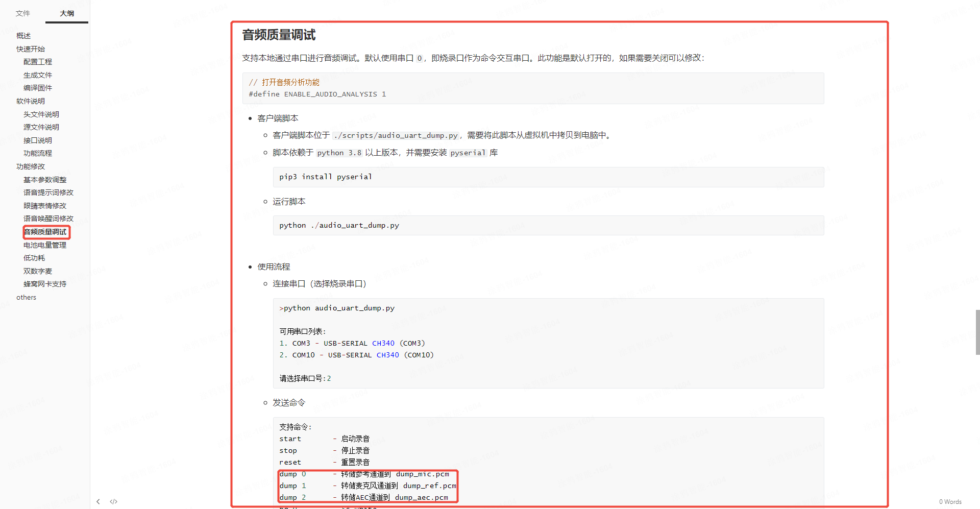Toggle source code mode icon

(114, 501)
